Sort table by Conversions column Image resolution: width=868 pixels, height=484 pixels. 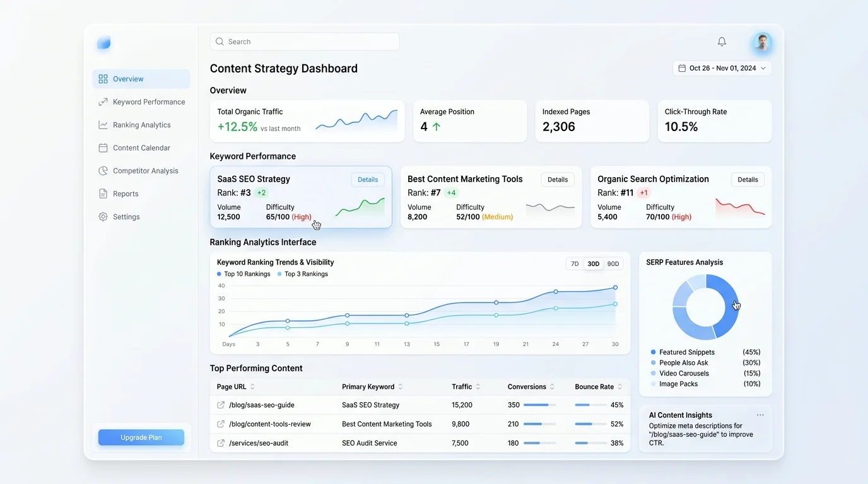point(552,387)
